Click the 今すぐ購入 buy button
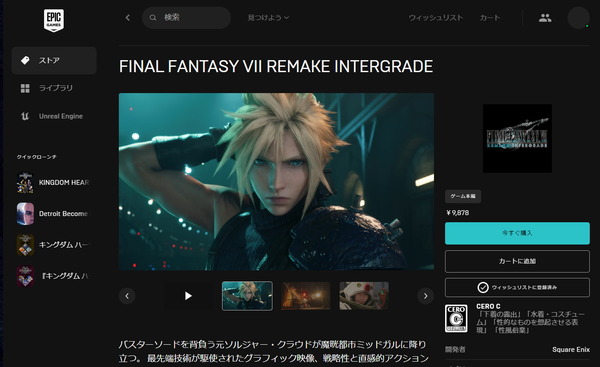The image size is (600, 367). tap(517, 233)
